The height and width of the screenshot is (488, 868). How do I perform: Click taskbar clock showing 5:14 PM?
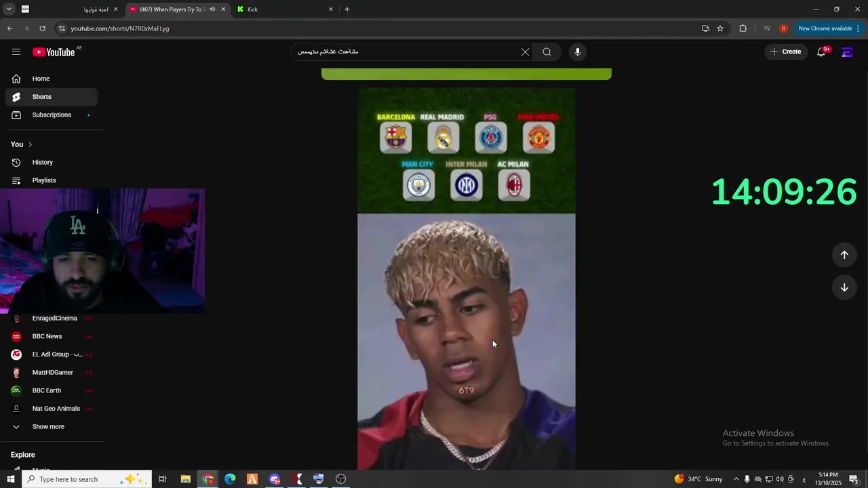[x=828, y=479]
